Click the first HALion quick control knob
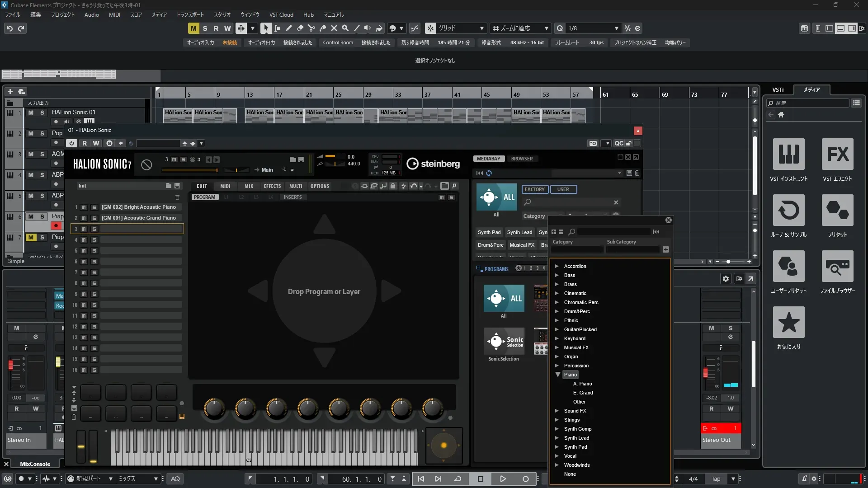Screen dimensions: 868x488 [214, 408]
